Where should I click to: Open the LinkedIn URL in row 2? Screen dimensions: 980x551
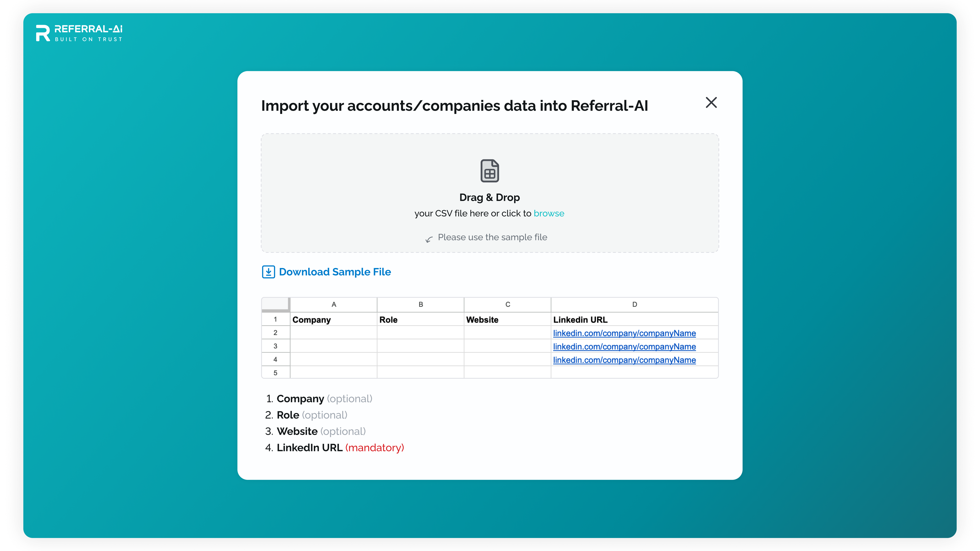point(624,333)
